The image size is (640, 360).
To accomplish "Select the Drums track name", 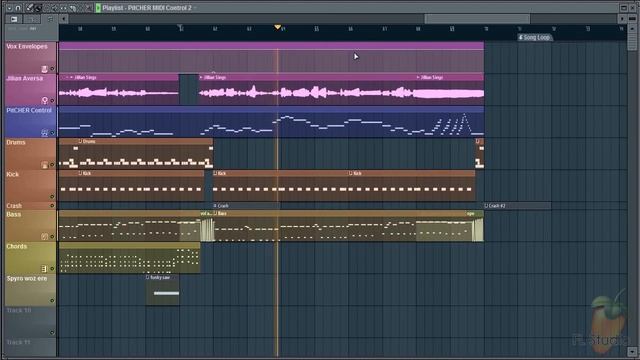I will (x=16, y=142).
